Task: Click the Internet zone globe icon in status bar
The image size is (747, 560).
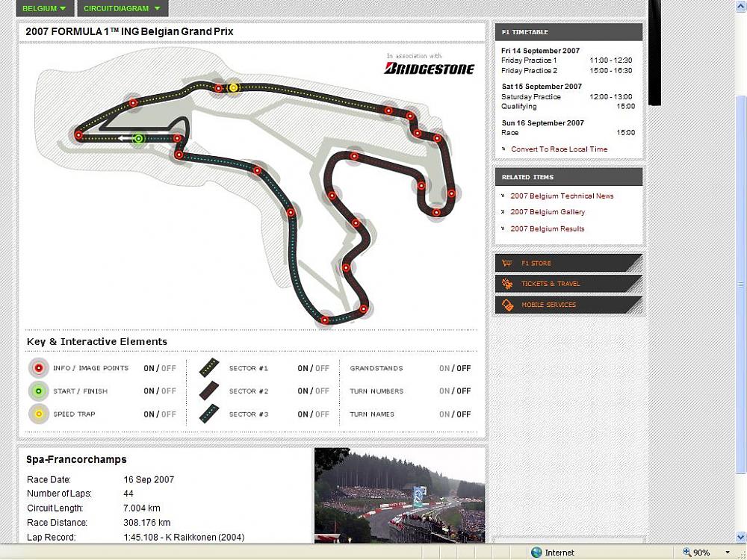Action: click(536, 553)
